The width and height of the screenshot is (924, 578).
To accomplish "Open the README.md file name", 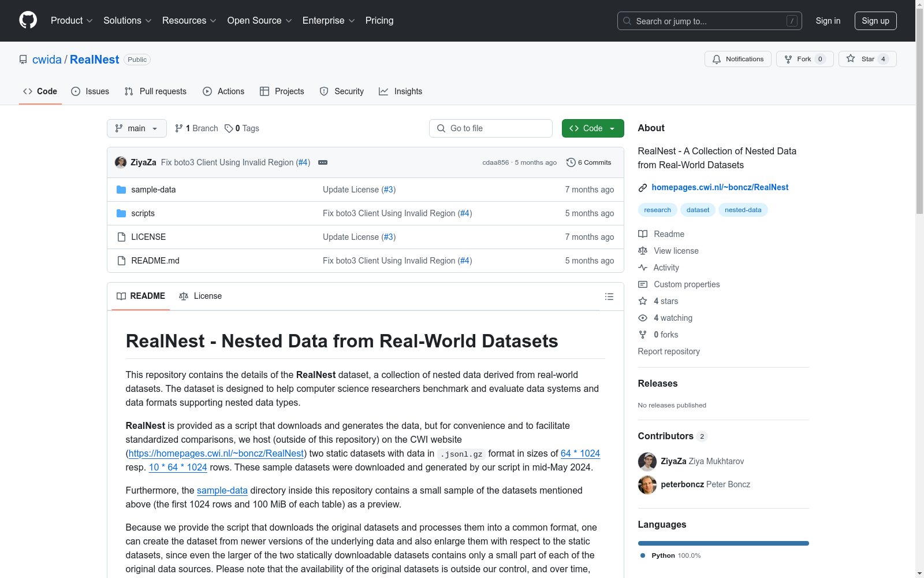I will pyautogui.click(x=155, y=261).
